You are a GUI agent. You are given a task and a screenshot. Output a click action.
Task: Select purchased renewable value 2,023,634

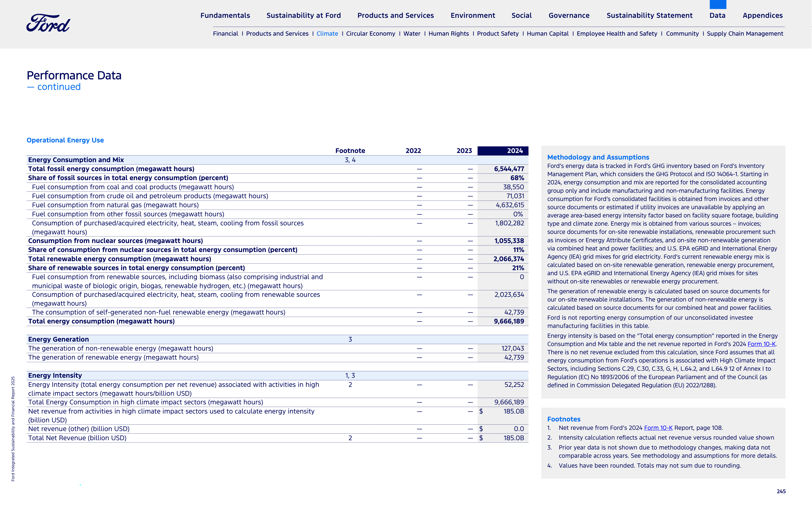tap(509, 295)
